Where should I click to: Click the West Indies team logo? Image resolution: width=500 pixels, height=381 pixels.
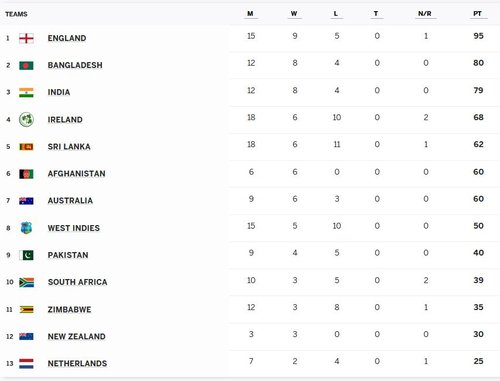(26, 228)
